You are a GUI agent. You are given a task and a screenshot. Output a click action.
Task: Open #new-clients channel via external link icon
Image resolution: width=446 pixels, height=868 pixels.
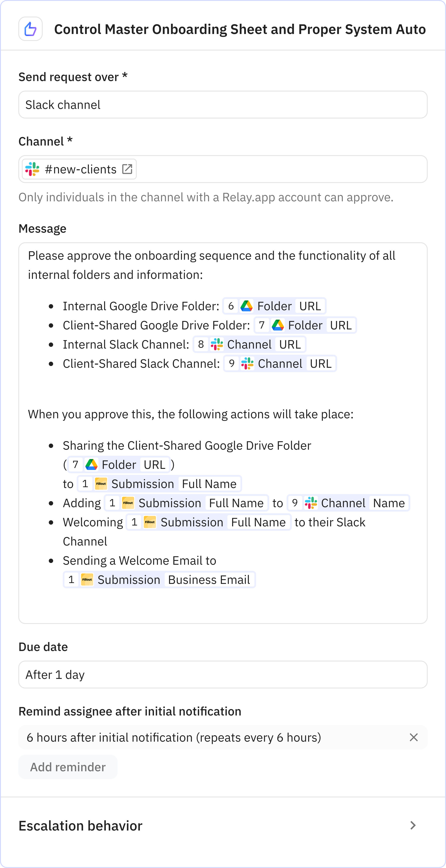click(x=128, y=169)
